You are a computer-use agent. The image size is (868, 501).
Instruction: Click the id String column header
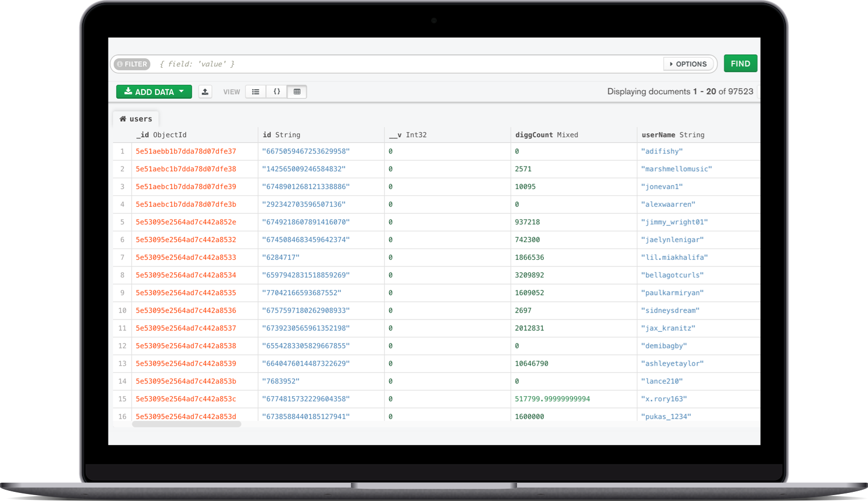tap(281, 135)
